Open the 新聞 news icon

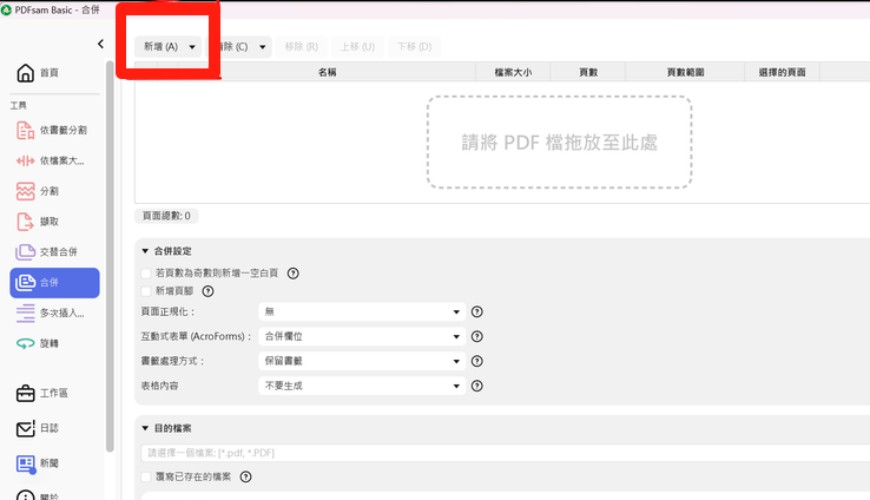pos(26,464)
